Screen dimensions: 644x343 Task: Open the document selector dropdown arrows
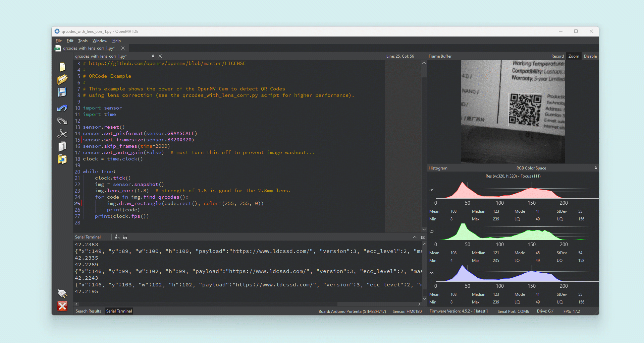pos(153,56)
